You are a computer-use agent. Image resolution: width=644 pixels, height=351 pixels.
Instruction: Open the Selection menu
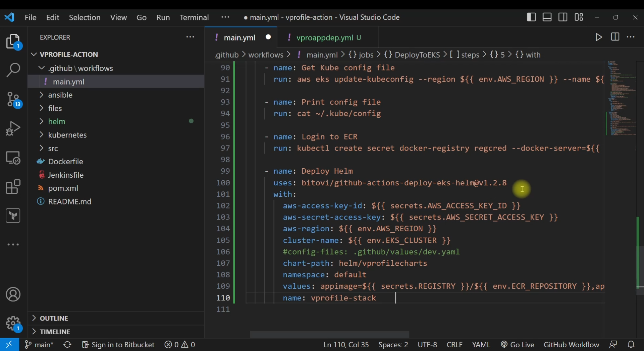(x=85, y=17)
